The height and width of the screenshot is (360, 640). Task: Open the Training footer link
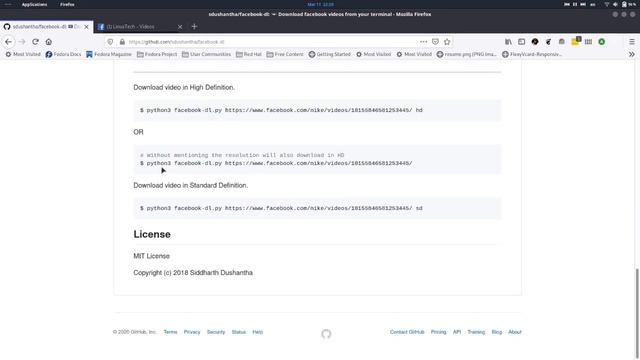click(476, 332)
